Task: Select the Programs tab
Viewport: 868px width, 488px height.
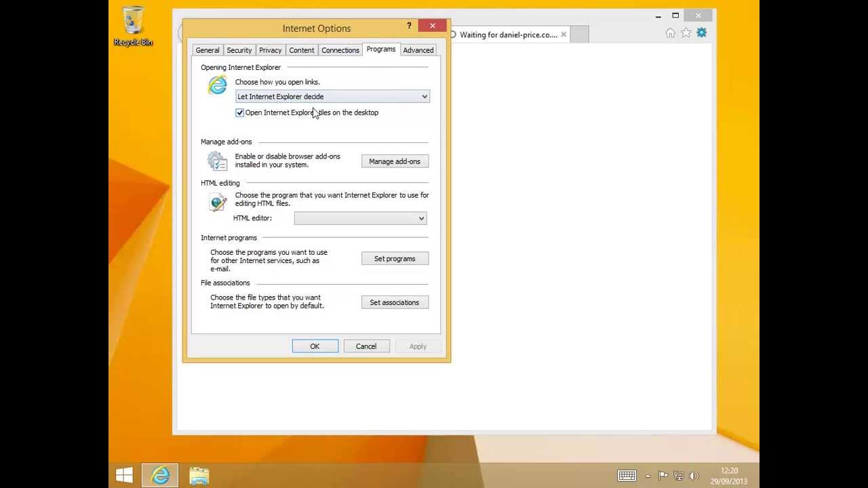Action: point(380,49)
